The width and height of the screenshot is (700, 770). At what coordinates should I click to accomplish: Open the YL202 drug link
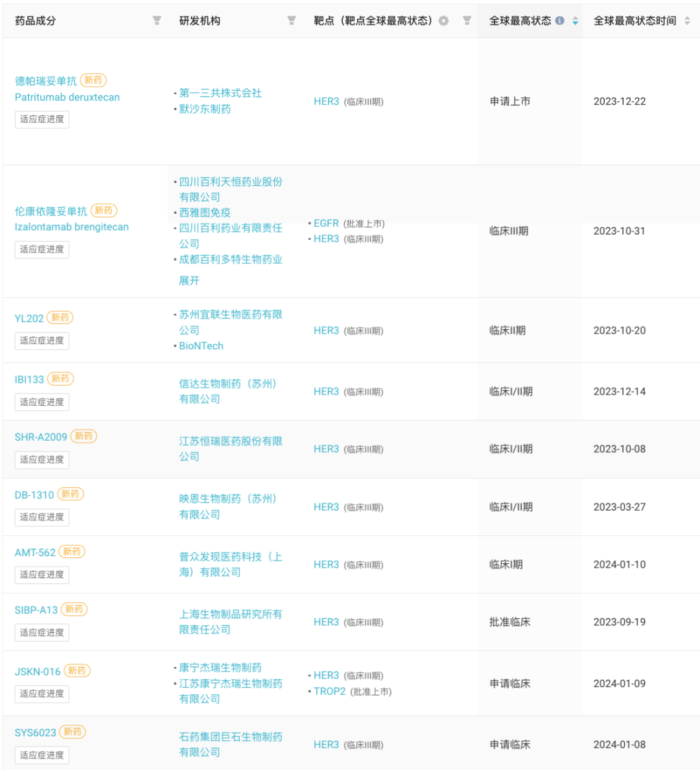[29, 318]
